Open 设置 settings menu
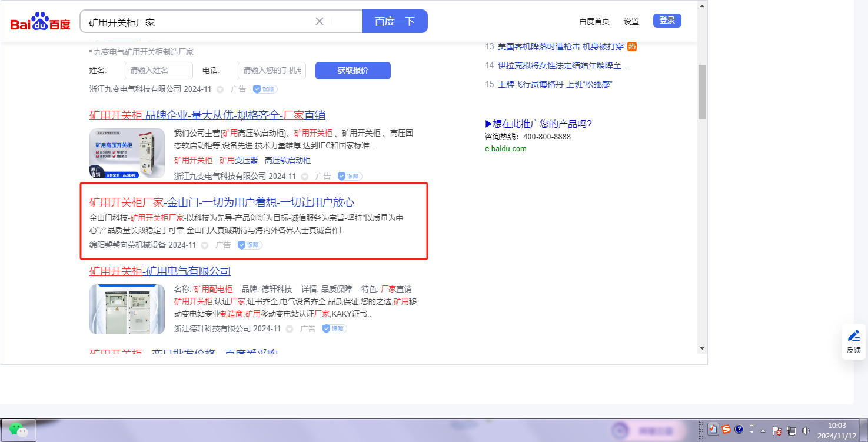 (631, 21)
